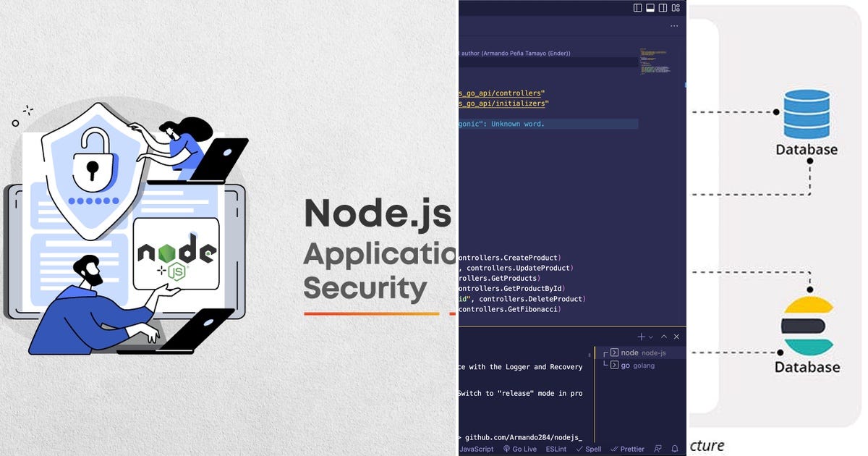This screenshot has width=868, height=456.
Task: Toggle ESLint in the status bar
Action: [556, 449]
